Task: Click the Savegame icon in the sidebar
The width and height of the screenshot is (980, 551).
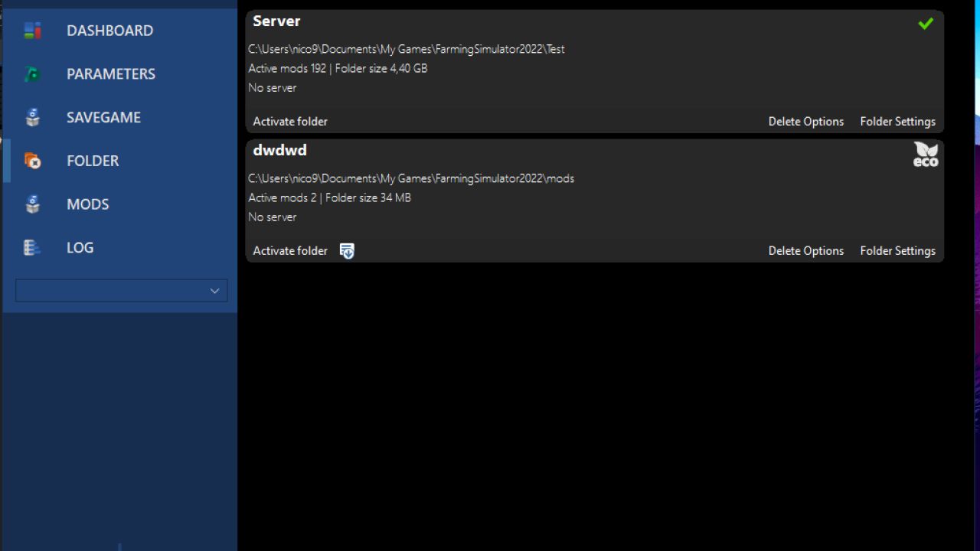Action: (x=32, y=118)
